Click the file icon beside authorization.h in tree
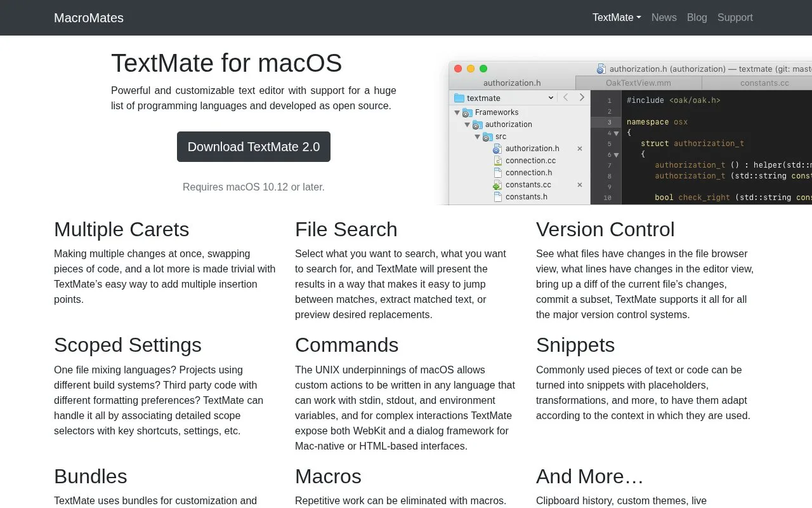This screenshot has height=508, width=812. pos(498,149)
